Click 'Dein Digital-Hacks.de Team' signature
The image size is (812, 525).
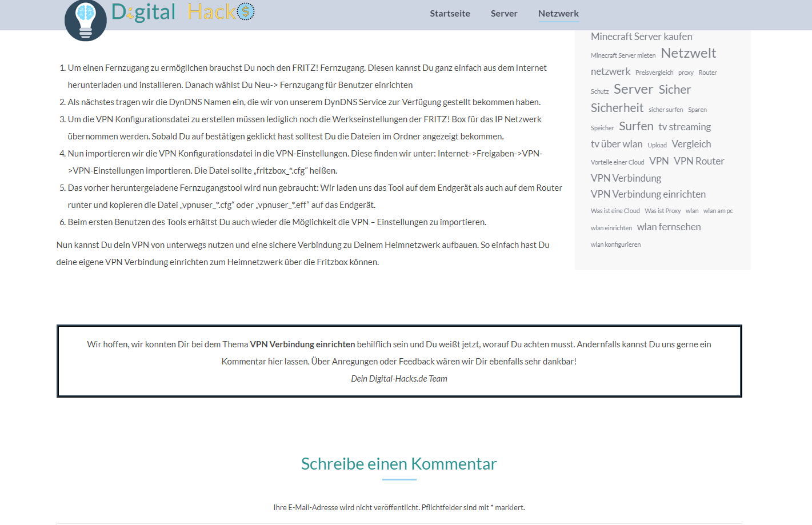pos(399,379)
